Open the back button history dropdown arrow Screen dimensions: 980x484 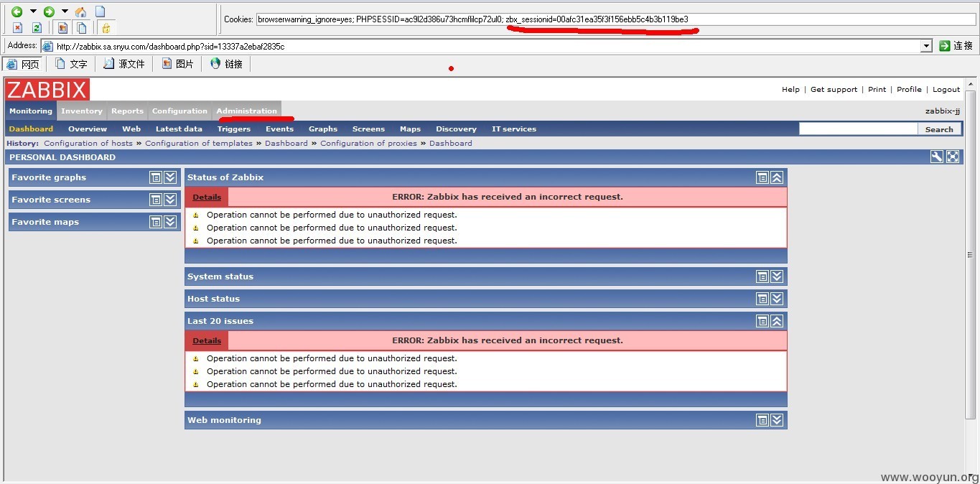[x=33, y=11]
